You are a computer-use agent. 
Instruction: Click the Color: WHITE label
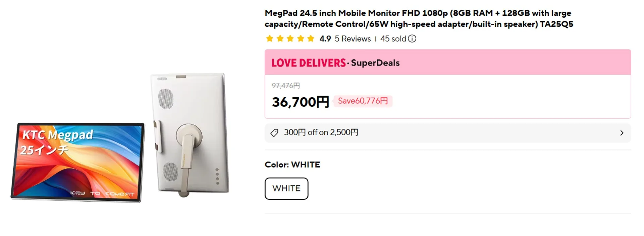(x=292, y=165)
